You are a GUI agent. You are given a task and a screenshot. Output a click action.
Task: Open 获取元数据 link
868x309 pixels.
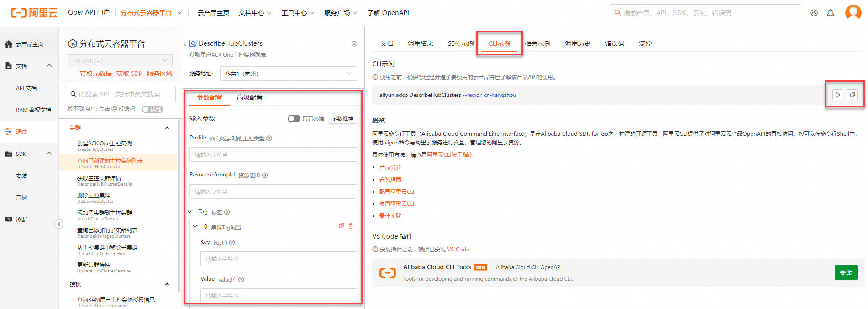coord(95,74)
